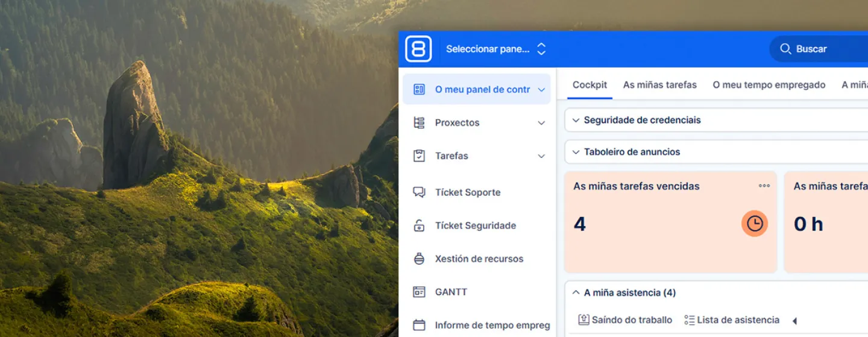Viewport: 868px width, 337px height.
Task: Click the Proxectos hierarchy icon
Action: pyautogui.click(x=419, y=122)
